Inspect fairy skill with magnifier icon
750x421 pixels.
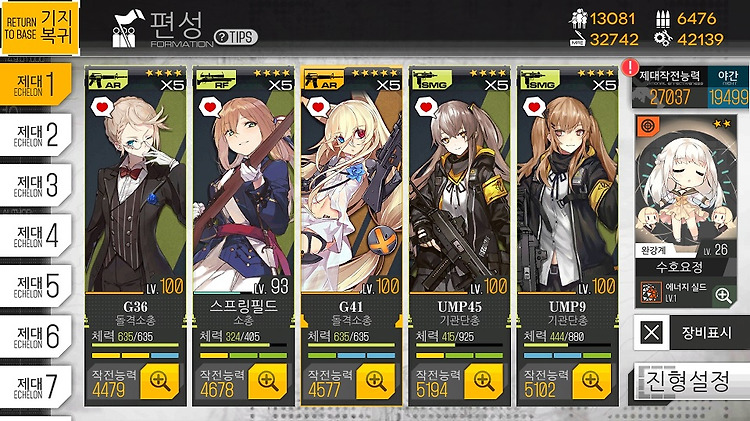coord(723,295)
